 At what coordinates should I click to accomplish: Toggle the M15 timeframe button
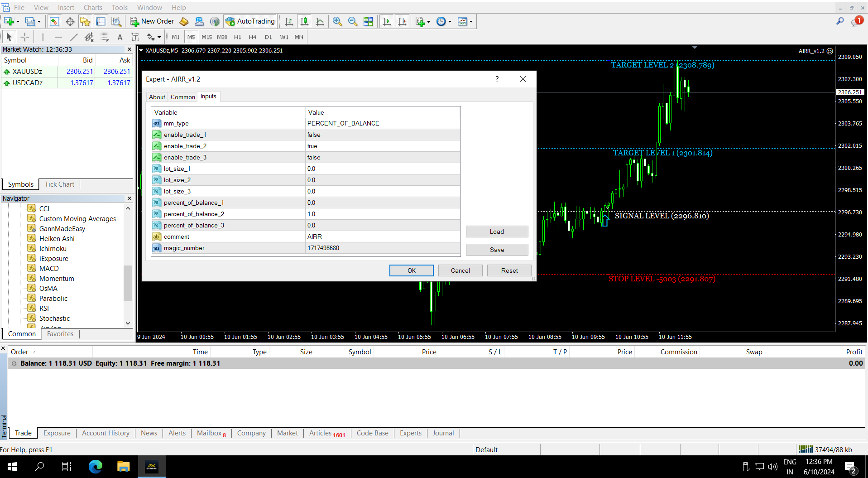pos(206,37)
